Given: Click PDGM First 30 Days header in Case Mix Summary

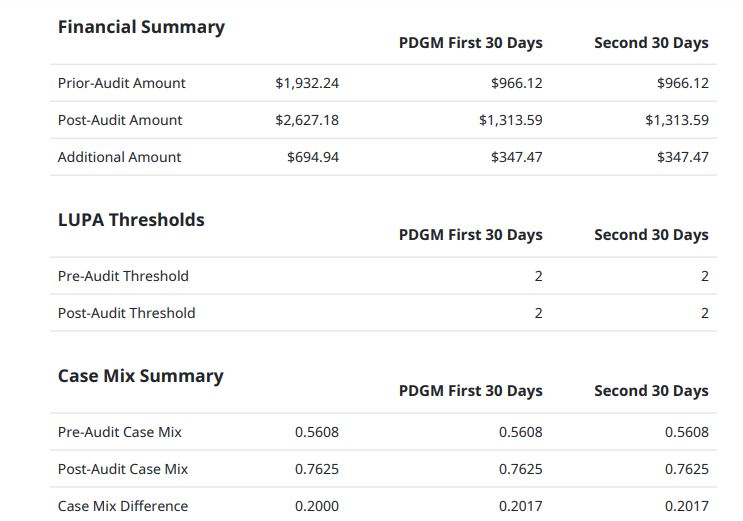Looking at the screenshot, I should 470,391.
